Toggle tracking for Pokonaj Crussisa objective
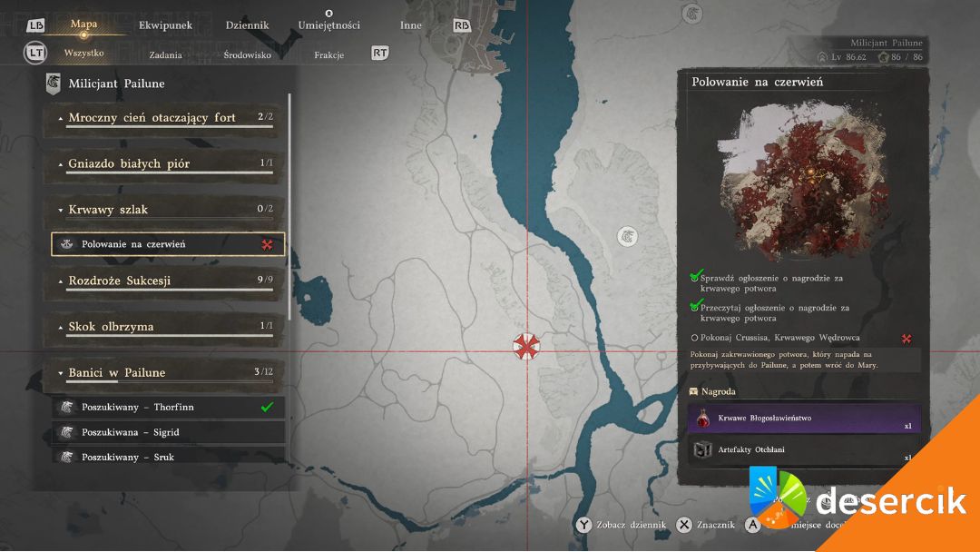 coord(906,339)
